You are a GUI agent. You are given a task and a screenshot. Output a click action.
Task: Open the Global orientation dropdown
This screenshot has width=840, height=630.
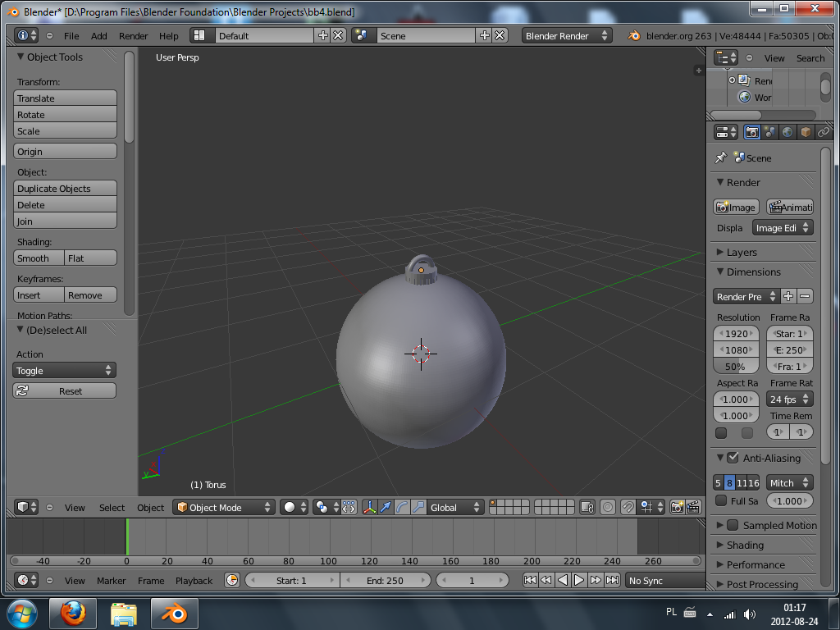pyautogui.click(x=454, y=507)
